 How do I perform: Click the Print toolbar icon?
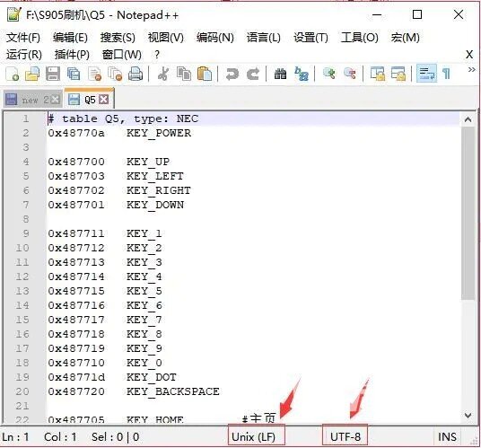tap(136, 74)
